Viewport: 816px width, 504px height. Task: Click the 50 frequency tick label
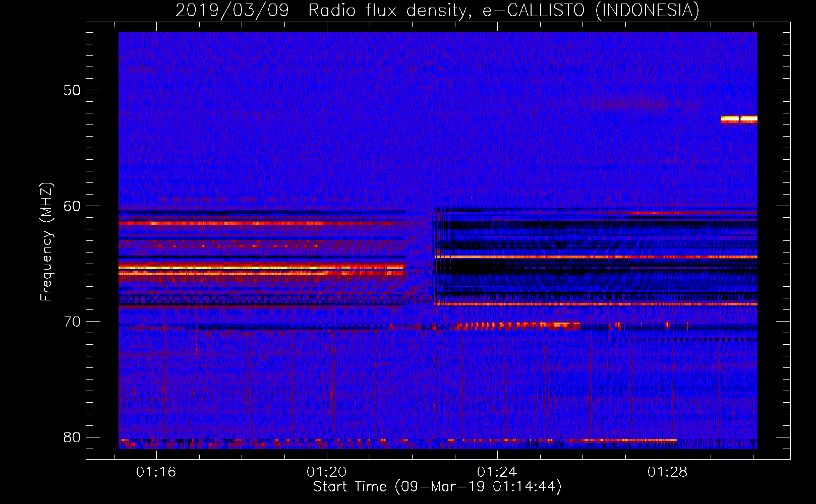72,90
